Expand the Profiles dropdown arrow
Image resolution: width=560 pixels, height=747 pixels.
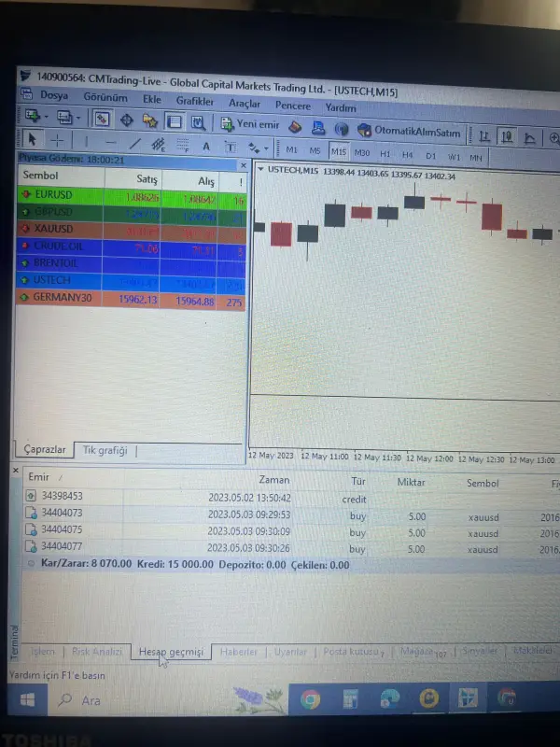78,118
